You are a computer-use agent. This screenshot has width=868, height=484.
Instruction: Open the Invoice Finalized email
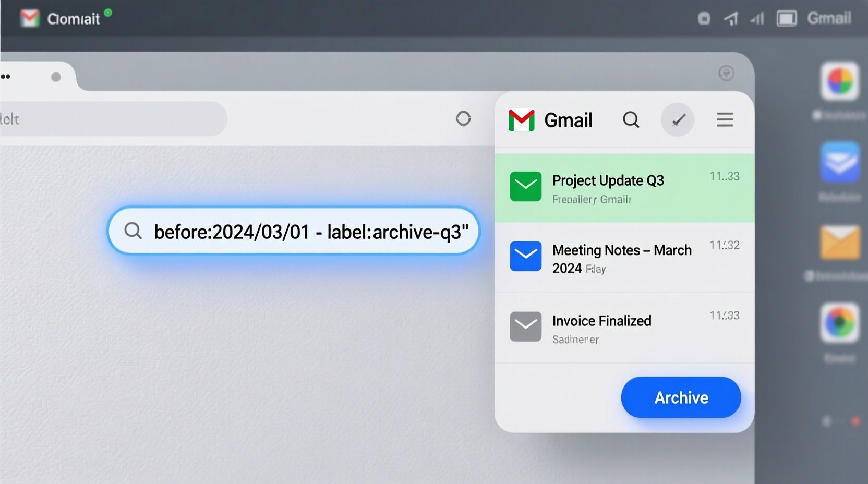pyautogui.click(x=624, y=328)
